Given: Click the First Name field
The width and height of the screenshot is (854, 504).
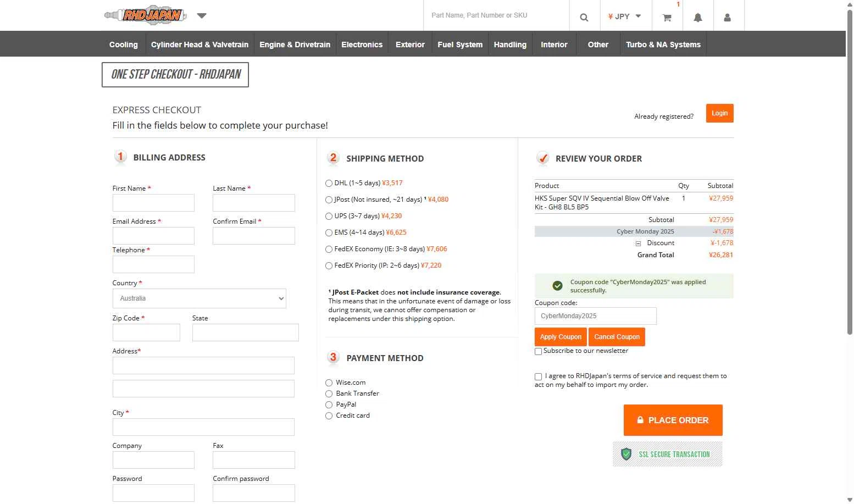Looking at the screenshot, I should click(153, 203).
